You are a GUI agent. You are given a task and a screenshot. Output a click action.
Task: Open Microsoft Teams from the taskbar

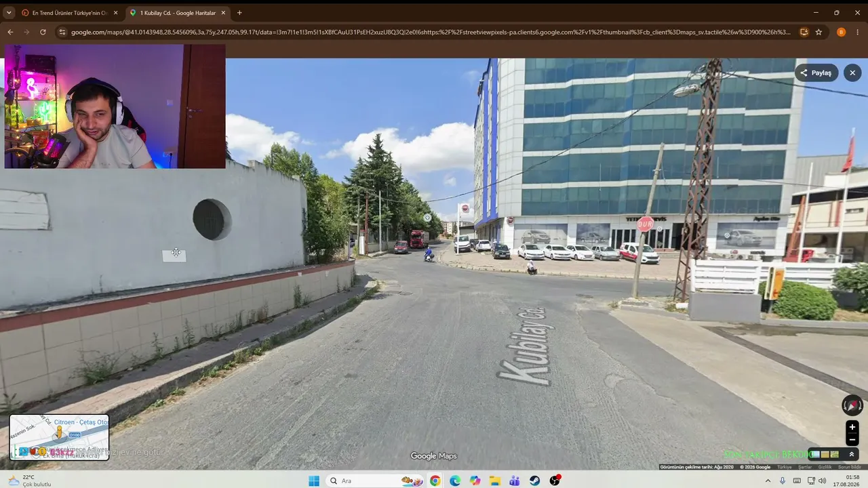[x=515, y=481]
